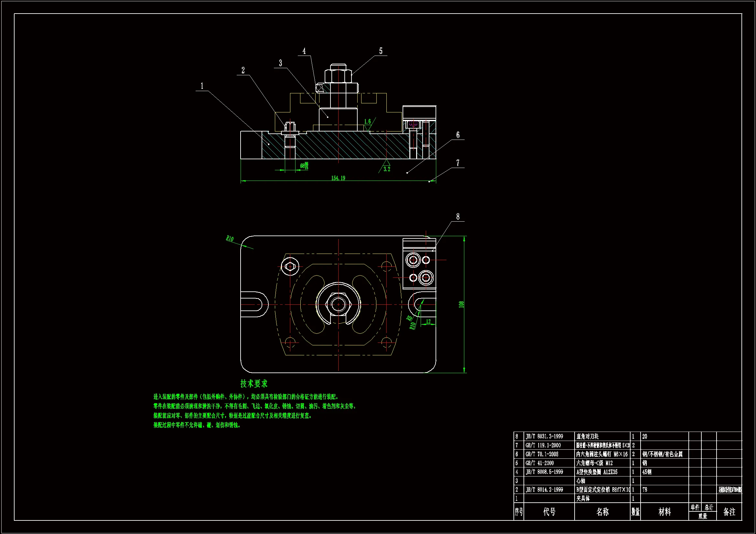Click the 名称 column header
Viewport: 756px width, 534px height.
(602, 512)
